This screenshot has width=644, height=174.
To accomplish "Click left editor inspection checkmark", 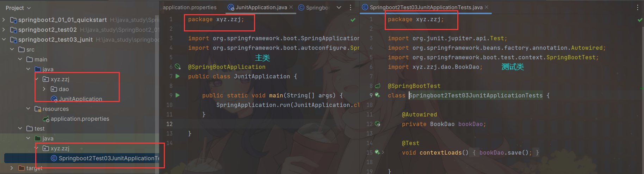I will coord(353,20).
